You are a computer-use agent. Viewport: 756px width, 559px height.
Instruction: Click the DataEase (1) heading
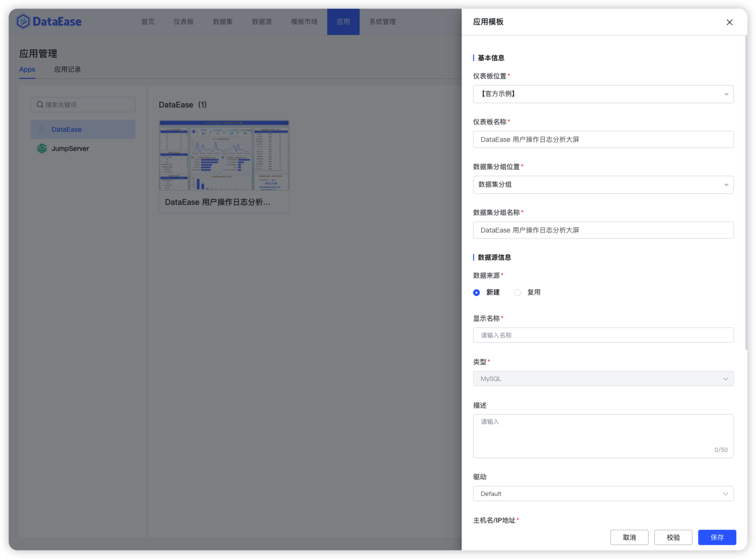(183, 105)
